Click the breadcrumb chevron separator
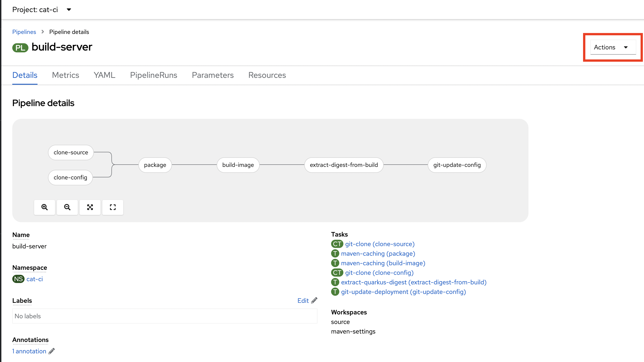The width and height of the screenshot is (644, 362). pos(43,32)
